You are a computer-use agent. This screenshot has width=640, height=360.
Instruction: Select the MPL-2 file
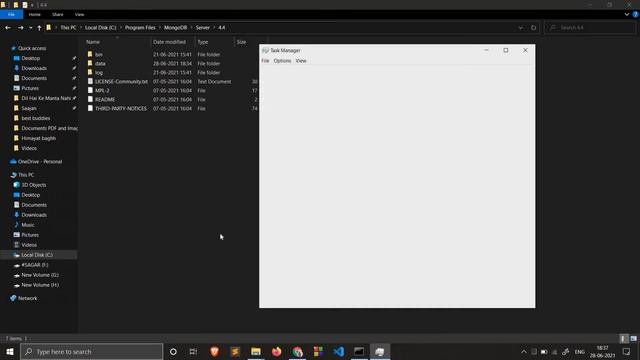[102, 90]
